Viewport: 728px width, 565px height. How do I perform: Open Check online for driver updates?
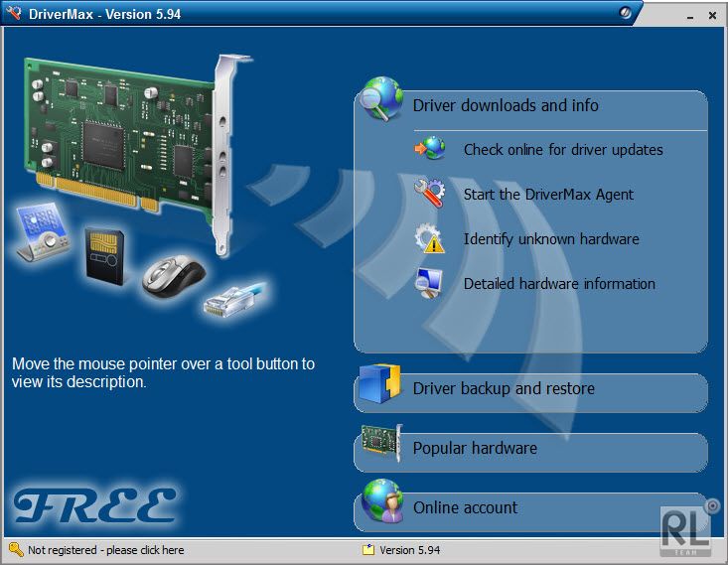pyautogui.click(x=562, y=150)
